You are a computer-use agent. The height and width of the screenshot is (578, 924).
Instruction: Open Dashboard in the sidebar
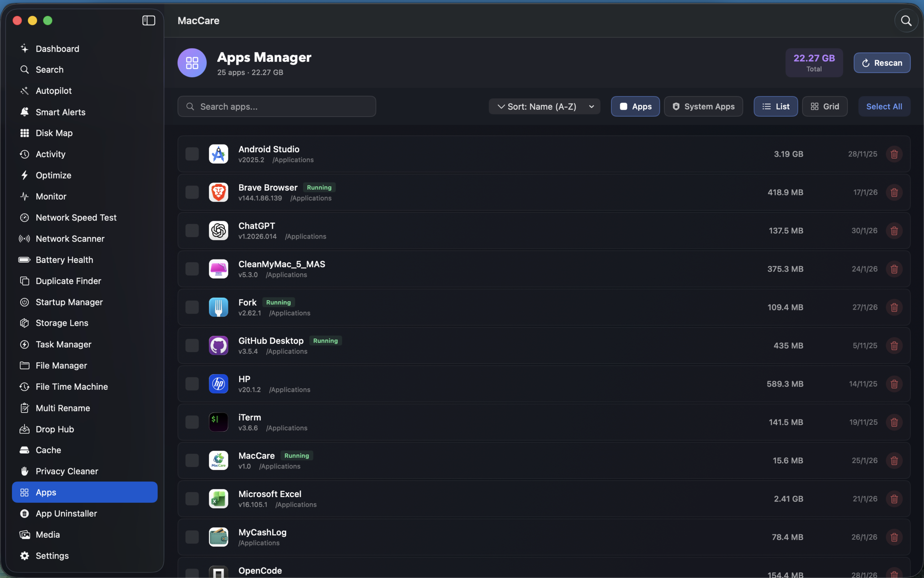tap(85, 48)
